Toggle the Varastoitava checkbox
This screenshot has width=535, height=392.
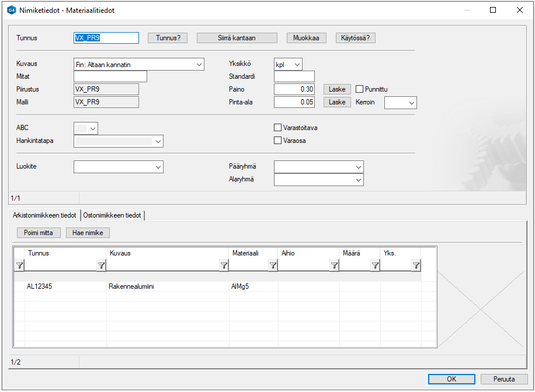pyautogui.click(x=278, y=128)
